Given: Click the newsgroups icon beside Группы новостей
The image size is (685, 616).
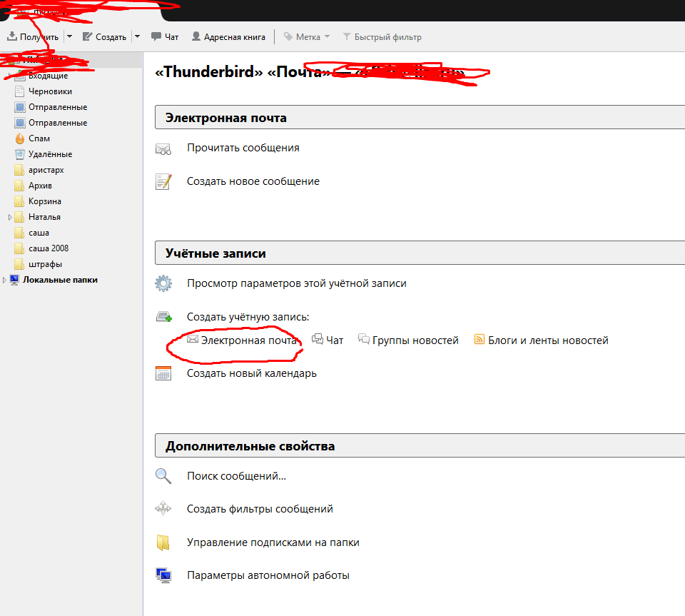Looking at the screenshot, I should point(364,339).
